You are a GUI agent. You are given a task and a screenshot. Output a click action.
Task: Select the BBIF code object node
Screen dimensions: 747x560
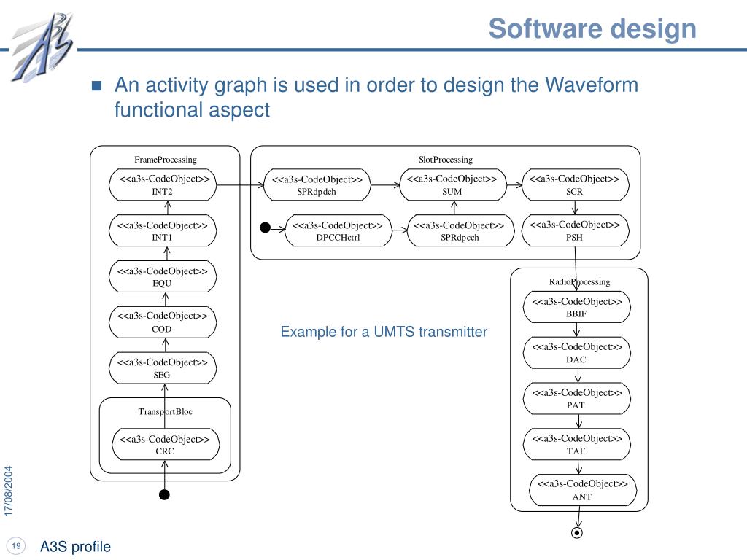tap(576, 307)
